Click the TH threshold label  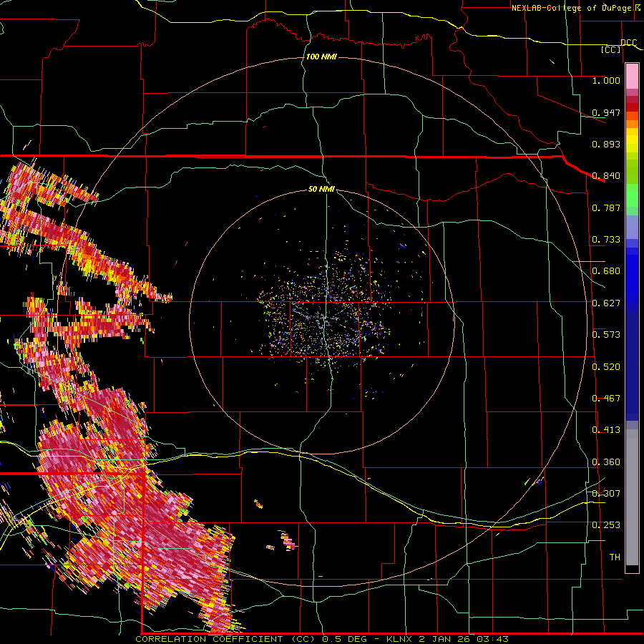pyautogui.click(x=615, y=557)
